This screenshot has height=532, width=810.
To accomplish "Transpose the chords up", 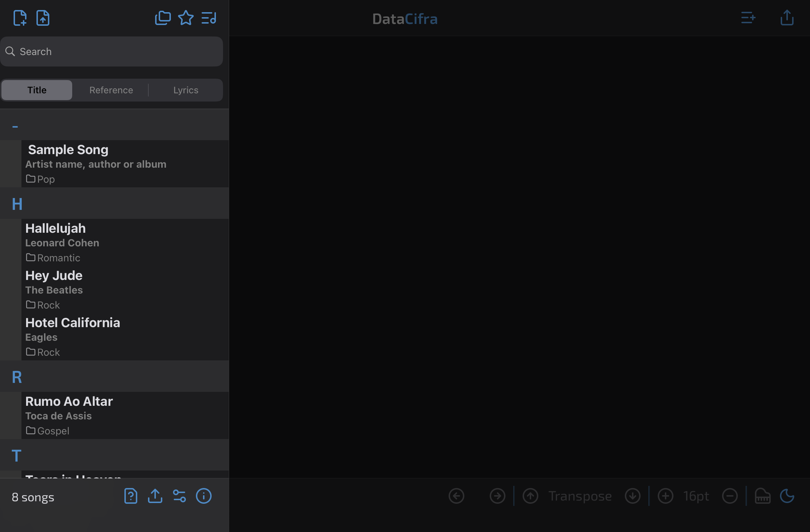I will pyautogui.click(x=530, y=496).
